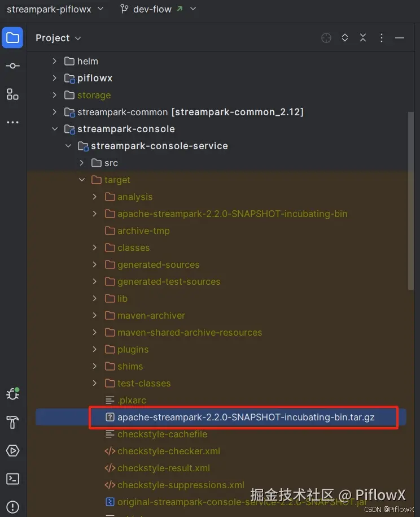Select the target folder row
Image resolution: width=420 pixels, height=517 pixels.
coord(221,180)
